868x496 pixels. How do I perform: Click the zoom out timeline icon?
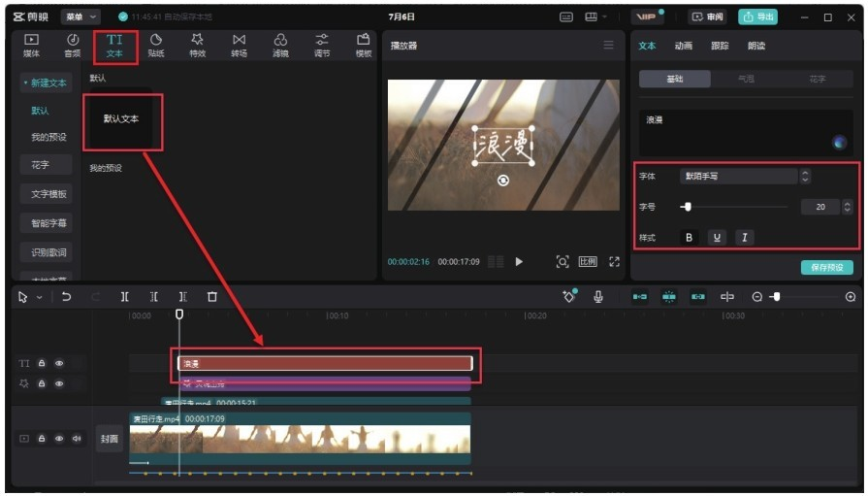[757, 297]
